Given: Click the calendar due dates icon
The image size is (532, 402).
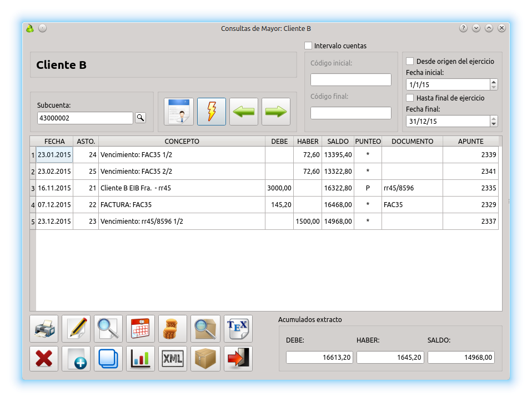Looking at the screenshot, I should click(140, 329).
